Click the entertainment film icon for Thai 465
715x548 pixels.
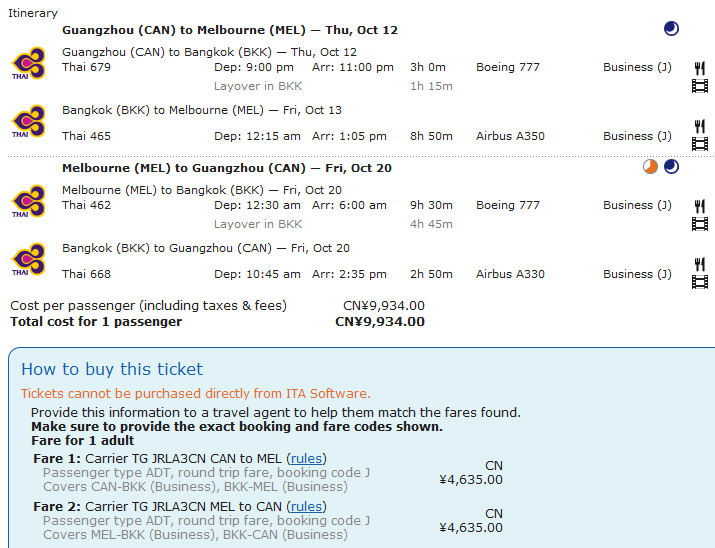coord(700,144)
